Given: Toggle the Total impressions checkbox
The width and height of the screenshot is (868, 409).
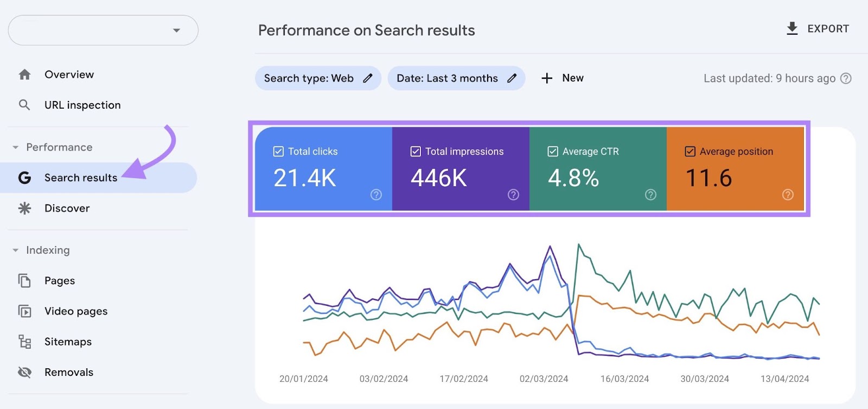Looking at the screenshot, I should [x=416, y=152].
